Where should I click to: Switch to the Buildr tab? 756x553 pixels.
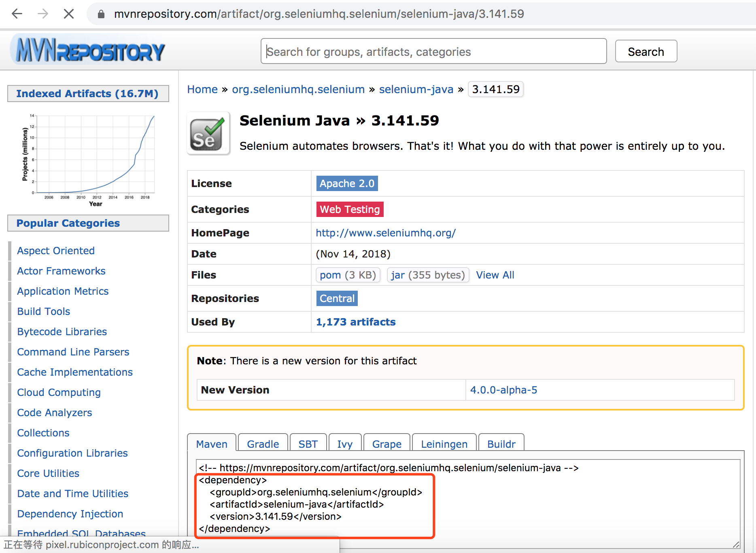point(501,444)
